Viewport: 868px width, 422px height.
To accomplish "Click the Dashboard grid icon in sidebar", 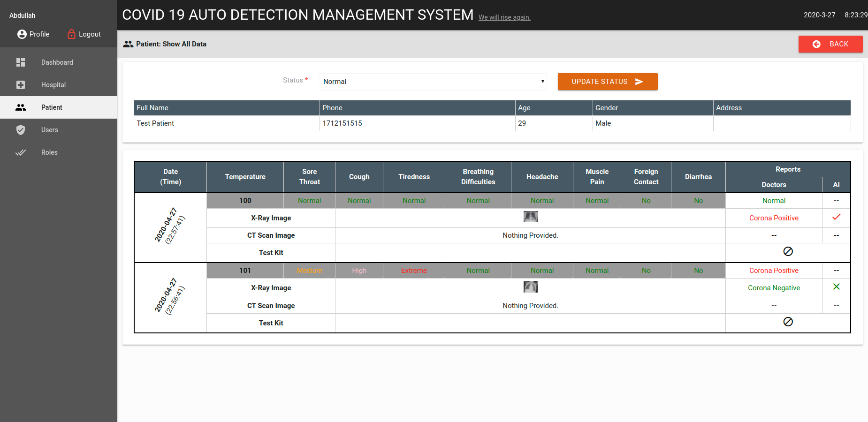I will (21, 62).
